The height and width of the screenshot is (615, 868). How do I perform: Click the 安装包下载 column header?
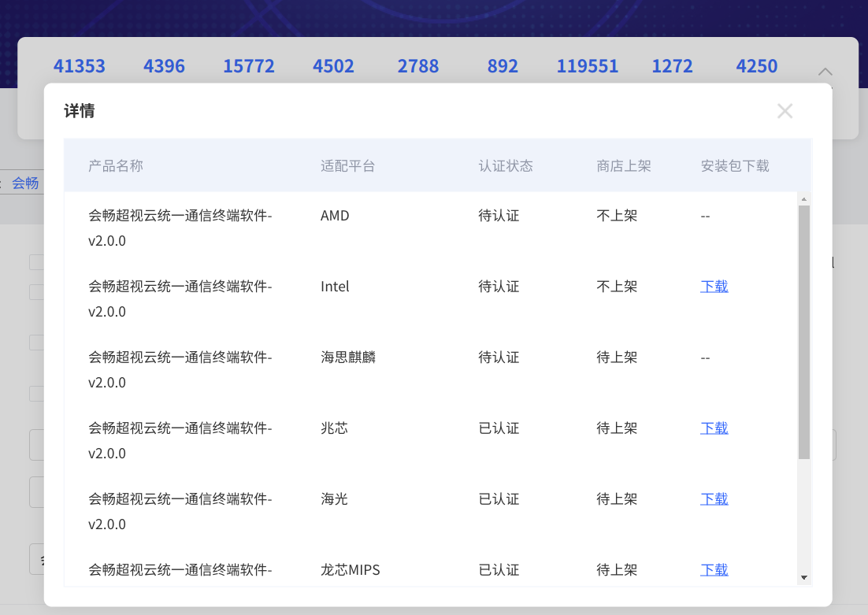click(734, 165)
